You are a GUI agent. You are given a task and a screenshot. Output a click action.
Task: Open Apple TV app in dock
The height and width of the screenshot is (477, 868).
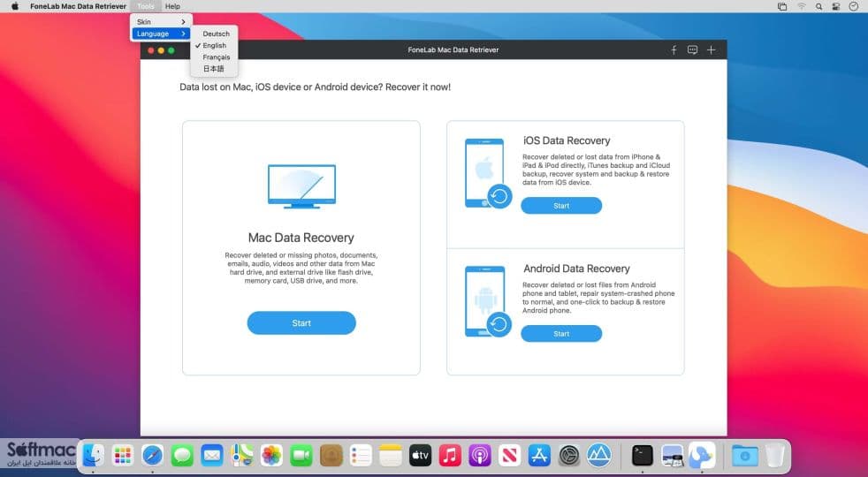tap(420, 456)
